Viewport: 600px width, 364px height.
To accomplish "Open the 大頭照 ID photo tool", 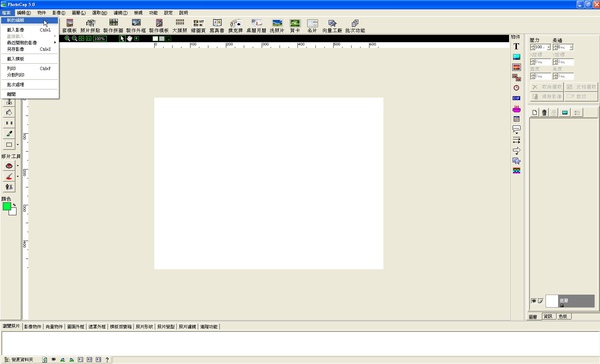I will tap(179, 26).
